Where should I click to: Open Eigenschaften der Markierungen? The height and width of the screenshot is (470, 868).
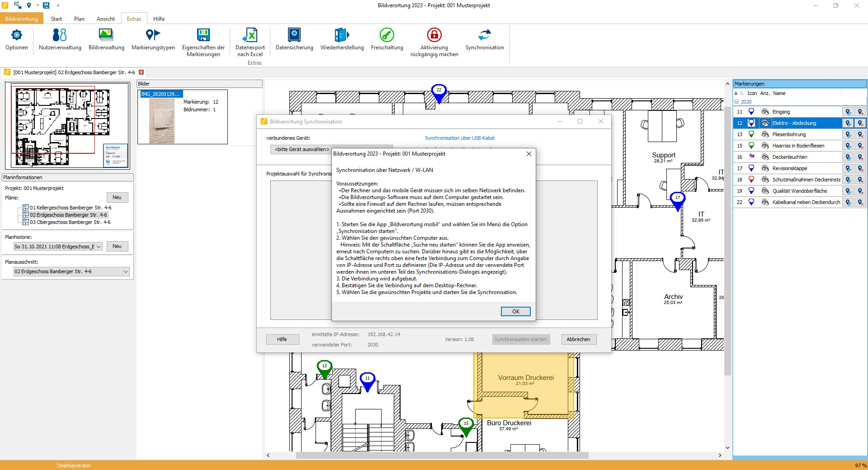click(203, 43)
